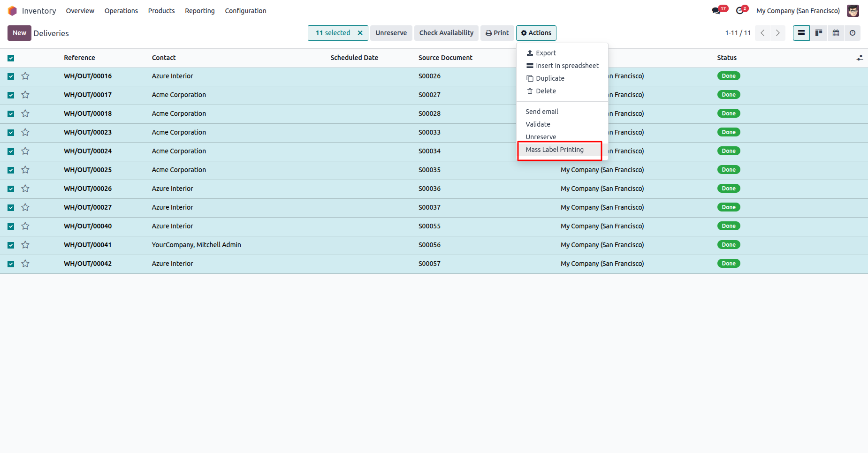Open the messages chat icon
Screen dimensions: 868x453
pos(716,11)
